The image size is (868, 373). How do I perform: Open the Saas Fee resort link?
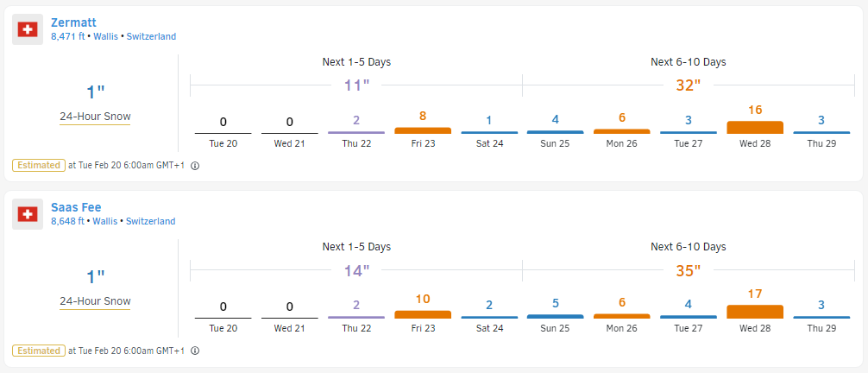point(75,207)
